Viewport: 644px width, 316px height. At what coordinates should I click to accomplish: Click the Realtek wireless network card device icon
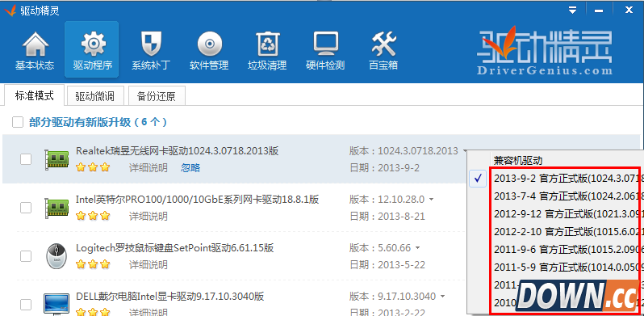57,159
